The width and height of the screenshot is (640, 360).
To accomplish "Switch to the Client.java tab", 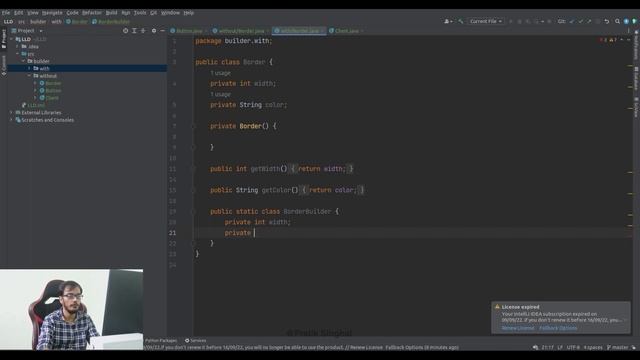I will pyautogui.click(x=346, y=31).
